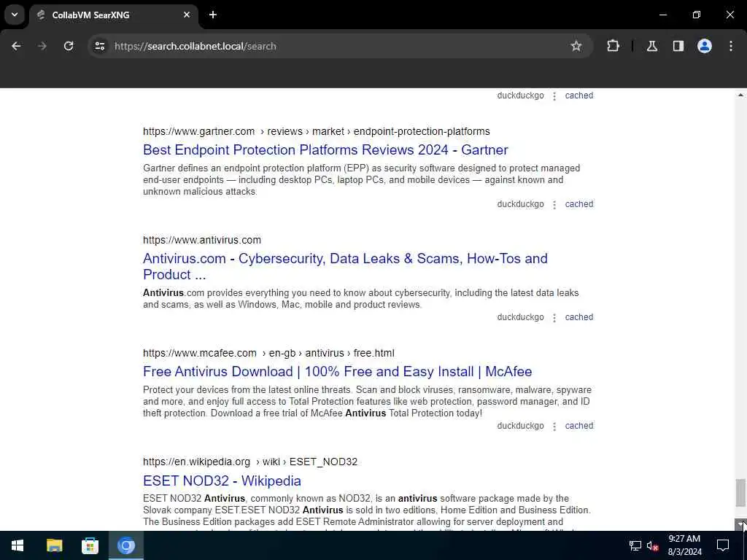Bookmark this page with the star icon
The height and width of the screenshot is (560, 747).
click(x=576, y=46)
